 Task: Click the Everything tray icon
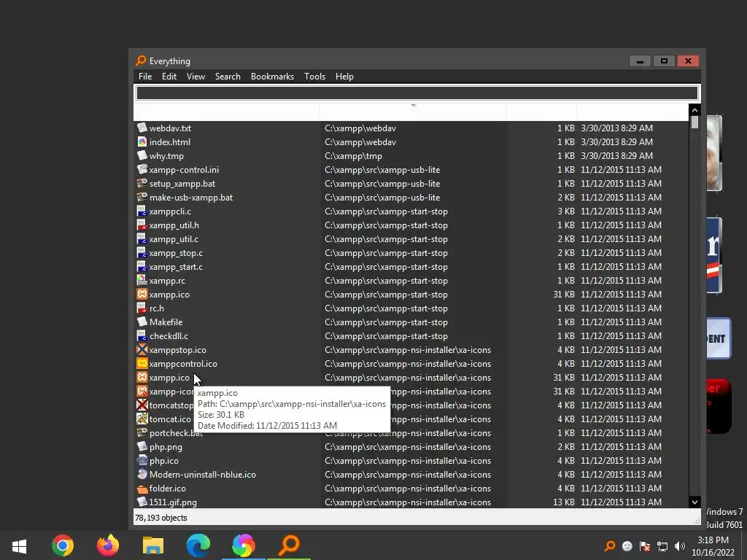point(610,545)
